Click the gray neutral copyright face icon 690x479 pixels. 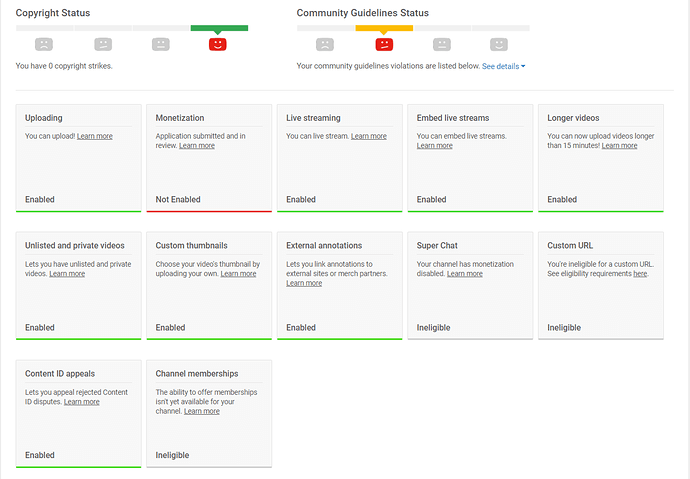click(161, 44)
